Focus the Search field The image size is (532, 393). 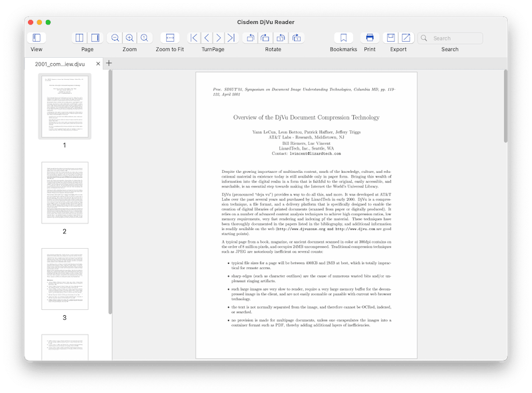pos(450,38)
